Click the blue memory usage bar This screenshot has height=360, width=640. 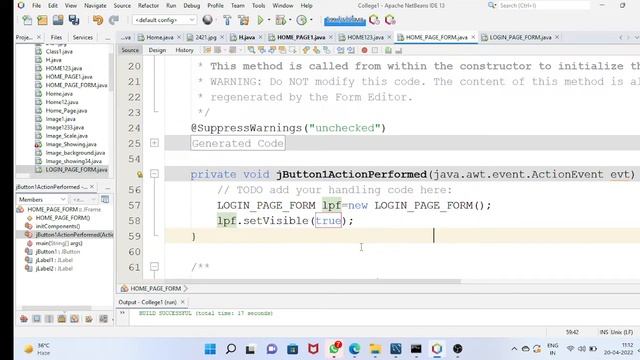pos(344,20)
